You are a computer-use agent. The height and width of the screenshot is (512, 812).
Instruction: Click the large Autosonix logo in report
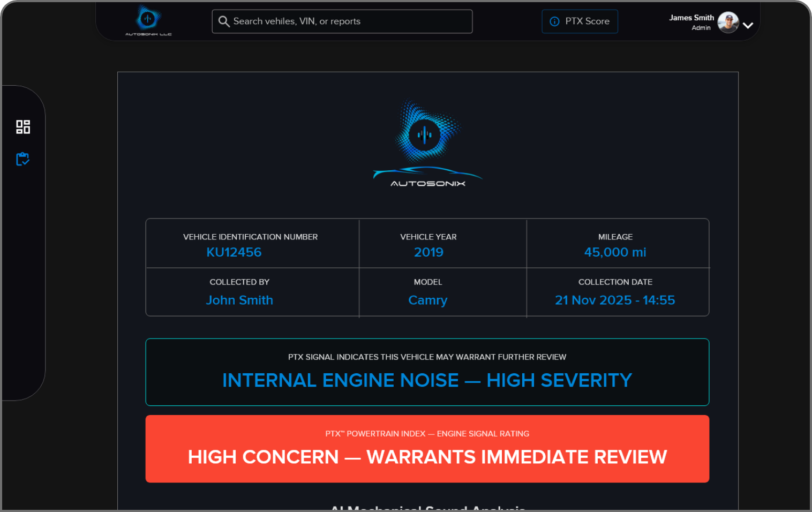(x=427, y=144)
